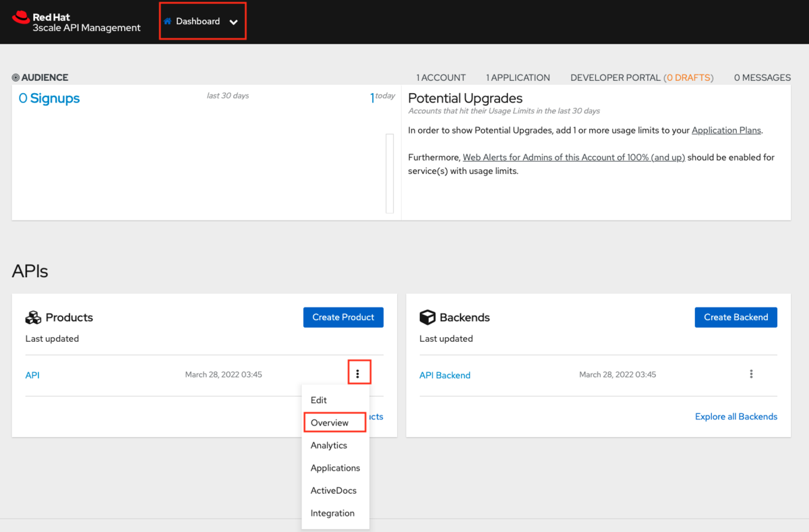Open Applications from the product menu

[x=336, y=468]
